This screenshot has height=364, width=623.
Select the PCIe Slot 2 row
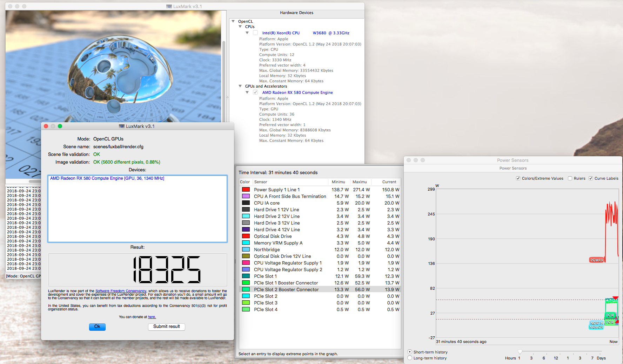[320, 296]
